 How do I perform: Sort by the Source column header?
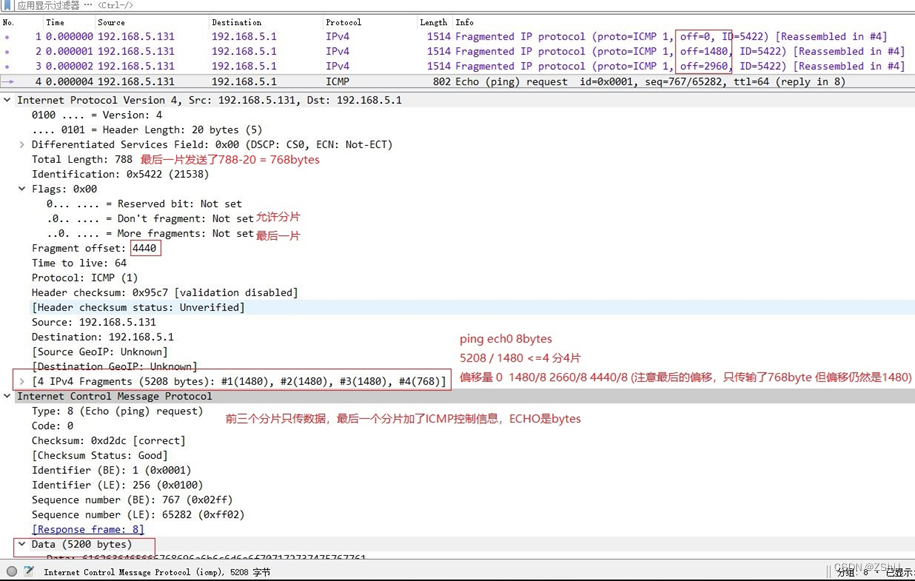(x=111, y=22)
